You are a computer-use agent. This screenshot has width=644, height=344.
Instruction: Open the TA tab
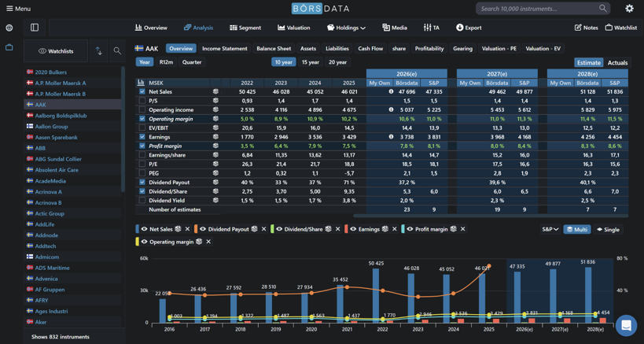click(x=432, y=28)
